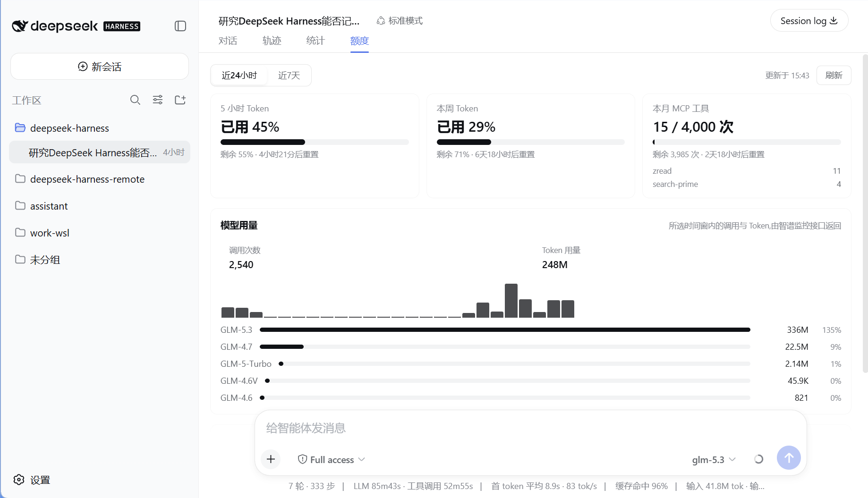Send the message with arrow button
The image size is (868, 498).
point(789,457)
